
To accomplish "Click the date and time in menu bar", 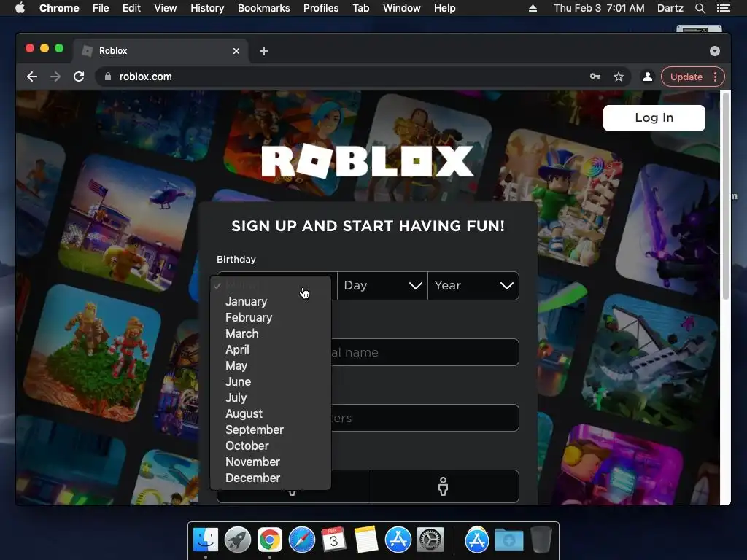I will pyautogui.click(x=599, y=8).
